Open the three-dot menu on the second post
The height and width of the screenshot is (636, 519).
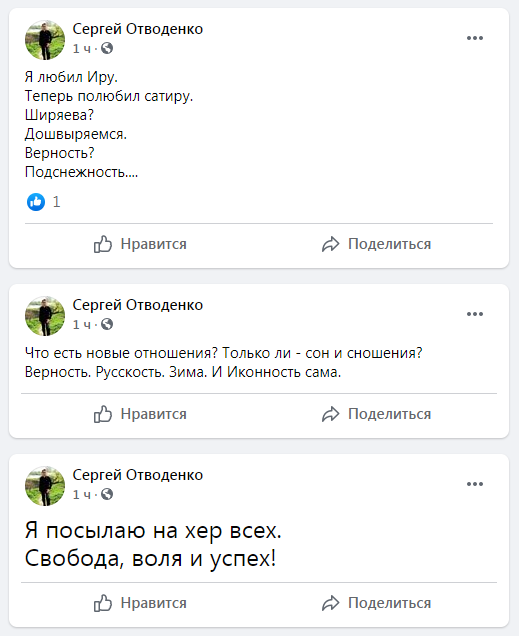[x=474, y=314]
